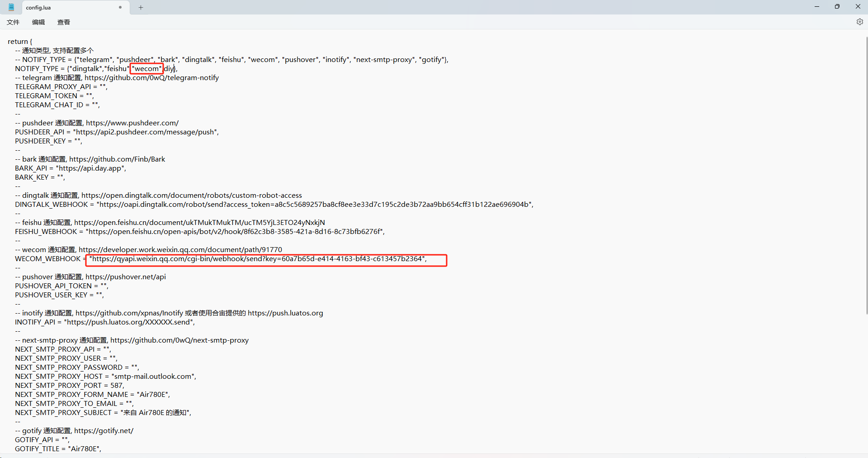Viewport: 868px width, 458px height.
Task: Click the BARK_KEY line
Action: [x=40, y=177]
